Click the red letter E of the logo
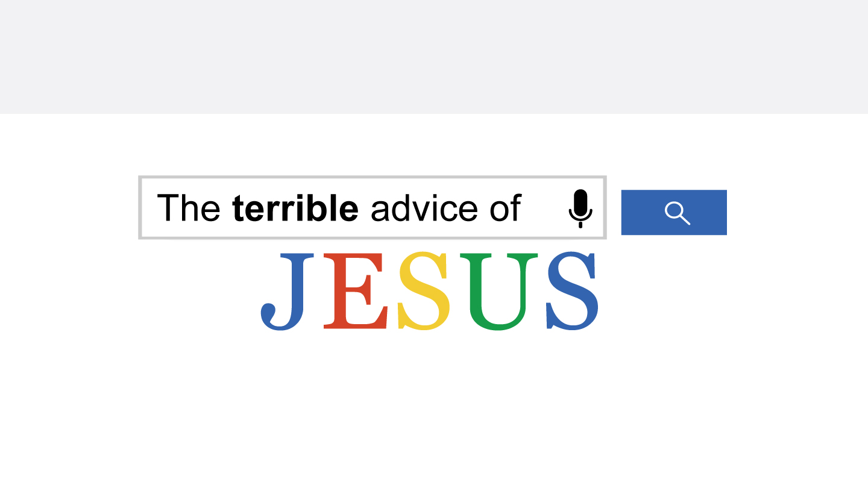 (356, 291)
